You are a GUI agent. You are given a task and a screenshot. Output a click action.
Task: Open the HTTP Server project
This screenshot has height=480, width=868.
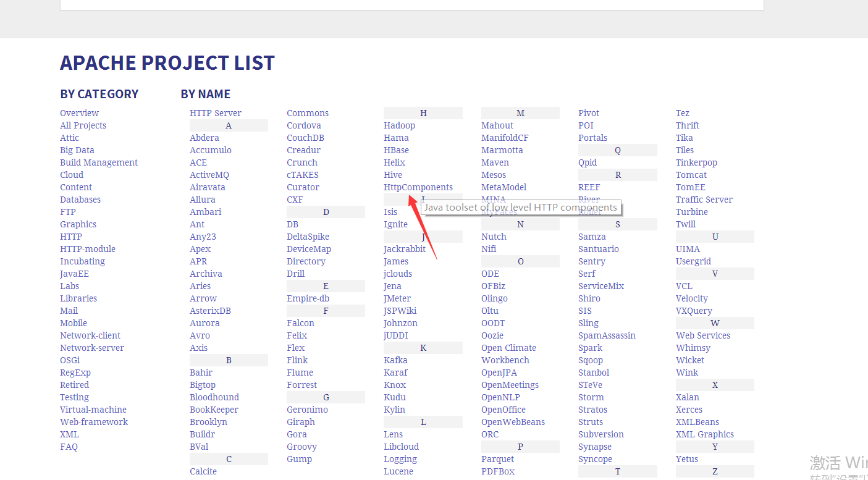[216, 113]
